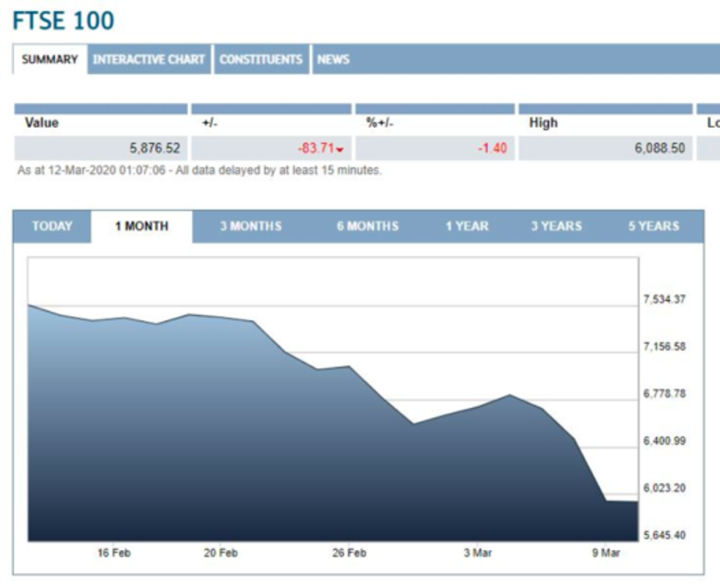
Task: Go to the News tab
Action: [x=333, y=59]
